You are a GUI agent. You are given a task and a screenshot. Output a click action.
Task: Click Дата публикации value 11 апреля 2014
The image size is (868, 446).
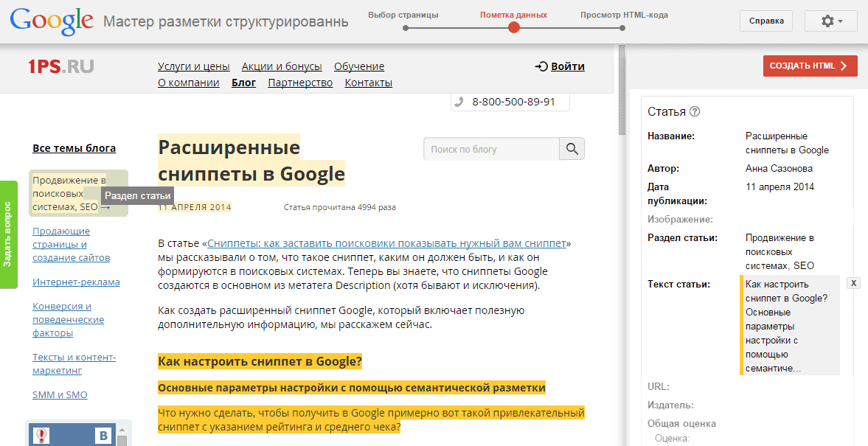[x=780, y=187]
